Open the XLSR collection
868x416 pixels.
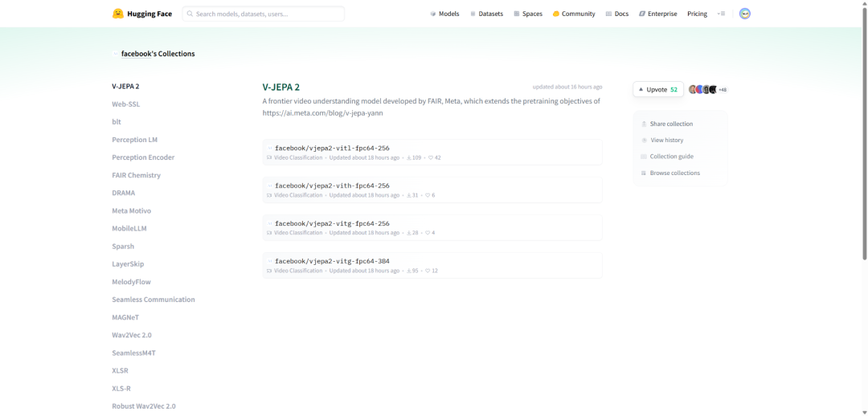[x=120, y=371]
